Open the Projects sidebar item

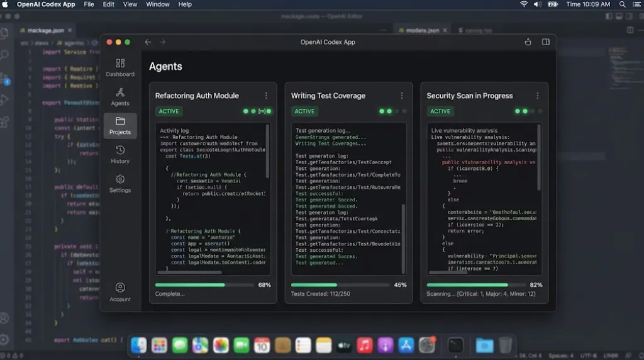[x=120, y=126]
